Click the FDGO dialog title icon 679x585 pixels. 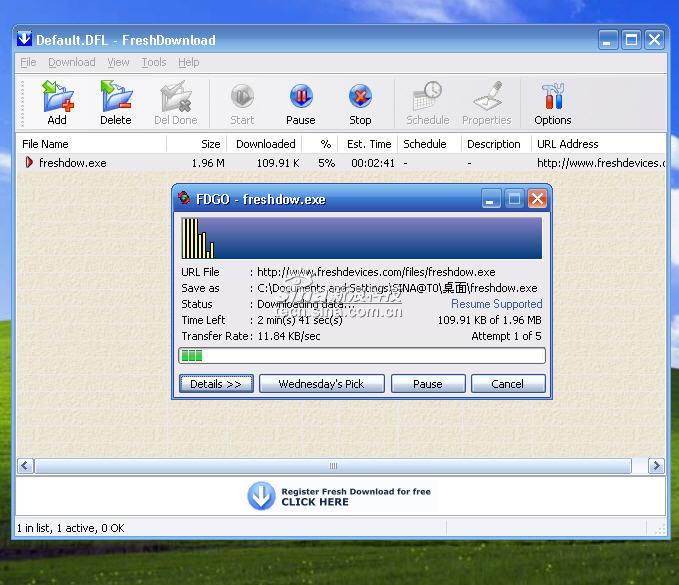pyautogui.click(x=184, y=198)
